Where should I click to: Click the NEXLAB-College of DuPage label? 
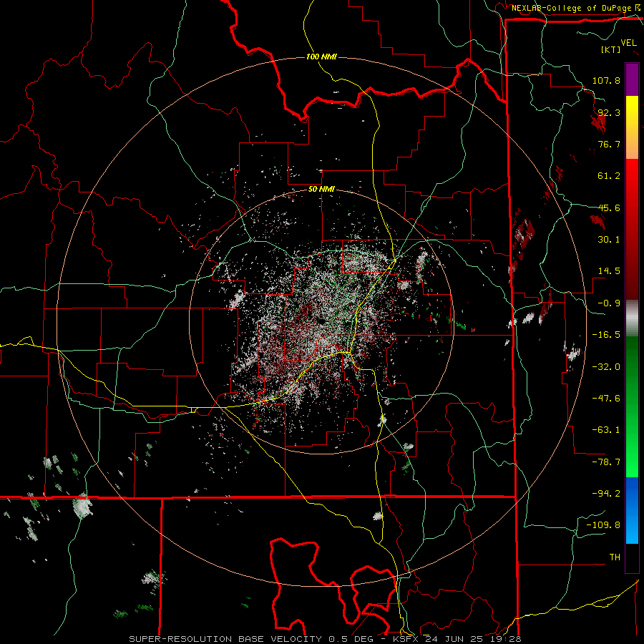[x=572, y=8]
